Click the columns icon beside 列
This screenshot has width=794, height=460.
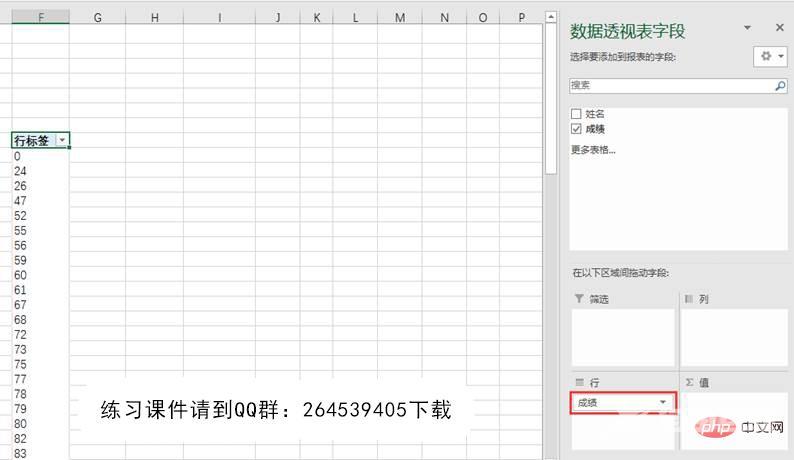tap(688, 299)
